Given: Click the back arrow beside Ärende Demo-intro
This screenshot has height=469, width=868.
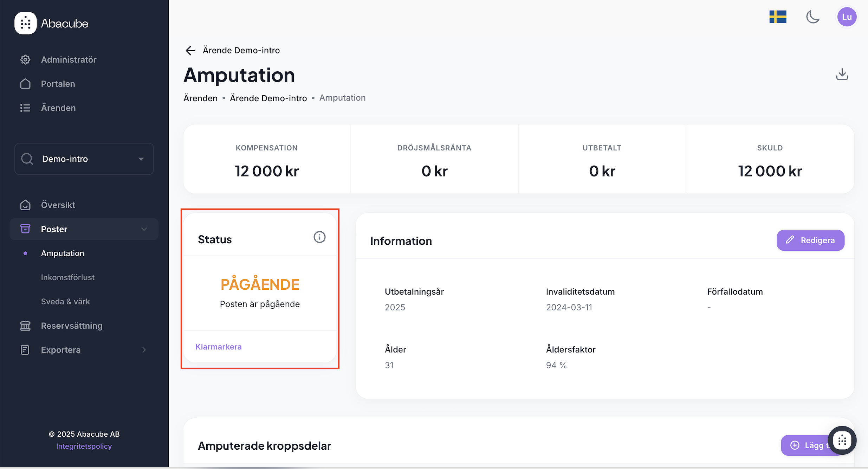Looking at the screenshot, I should click(x=190, y=51).
